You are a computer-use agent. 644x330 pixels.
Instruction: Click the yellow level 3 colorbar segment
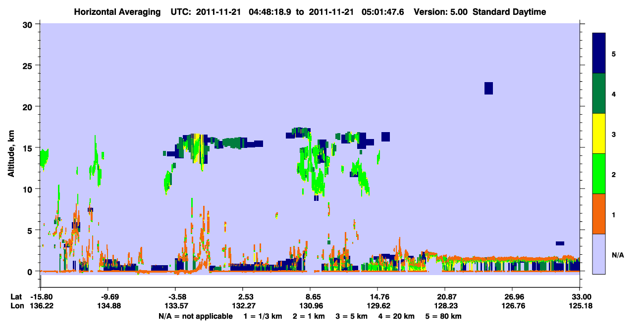pyautogui.click(x=599, y=134)
